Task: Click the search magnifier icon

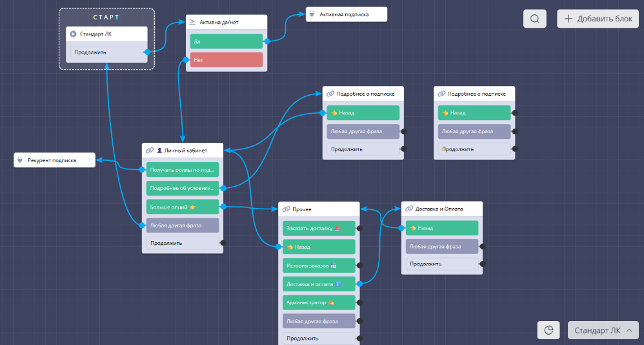Action: [x=534, y=19]
